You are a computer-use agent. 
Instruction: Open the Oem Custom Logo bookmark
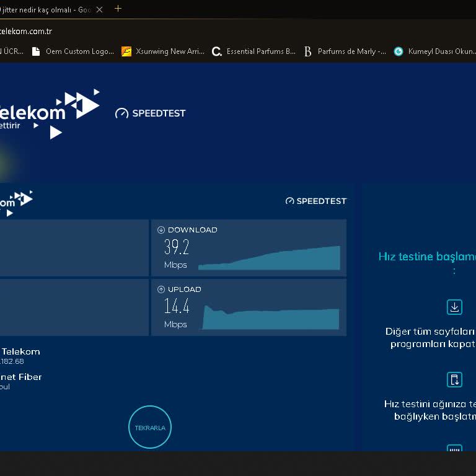[x=73, y=51]
